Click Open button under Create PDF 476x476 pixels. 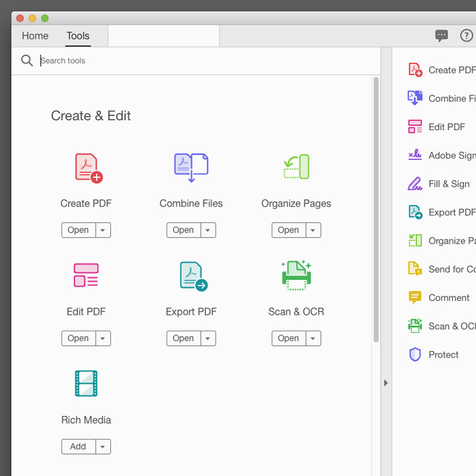point(78,230)
